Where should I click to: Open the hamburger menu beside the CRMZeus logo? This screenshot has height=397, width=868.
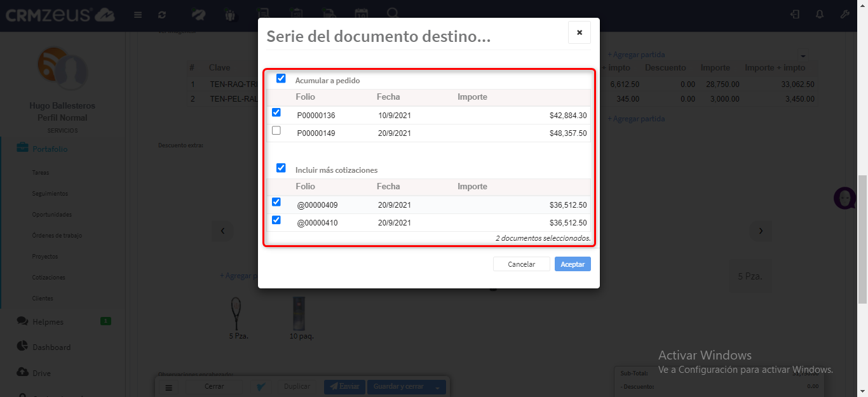click(x=138, y=15)
